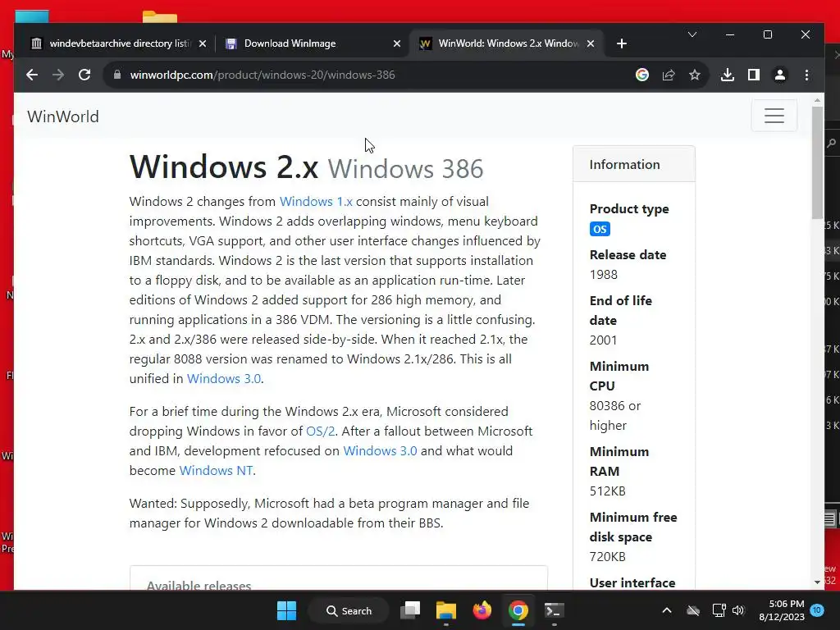Click the Information panel header

634,164
